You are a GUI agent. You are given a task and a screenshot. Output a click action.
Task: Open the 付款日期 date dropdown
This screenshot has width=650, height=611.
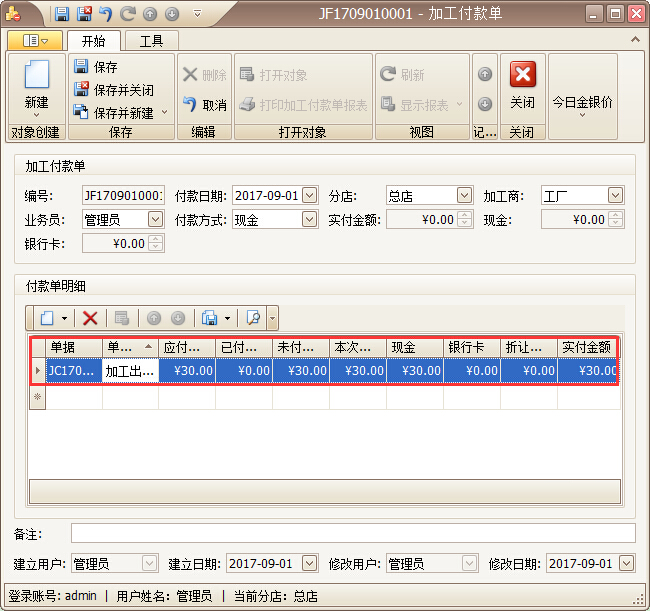pyautogui.click(x=309, y=196)
